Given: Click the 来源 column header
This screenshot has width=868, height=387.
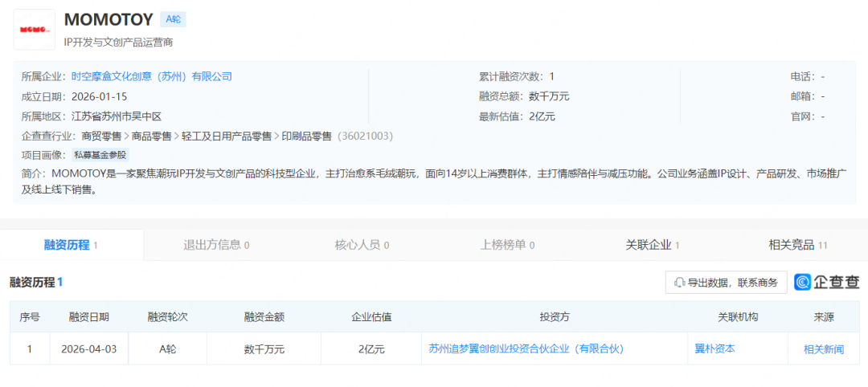Looking at the screenshot, I should pos(825,317).
